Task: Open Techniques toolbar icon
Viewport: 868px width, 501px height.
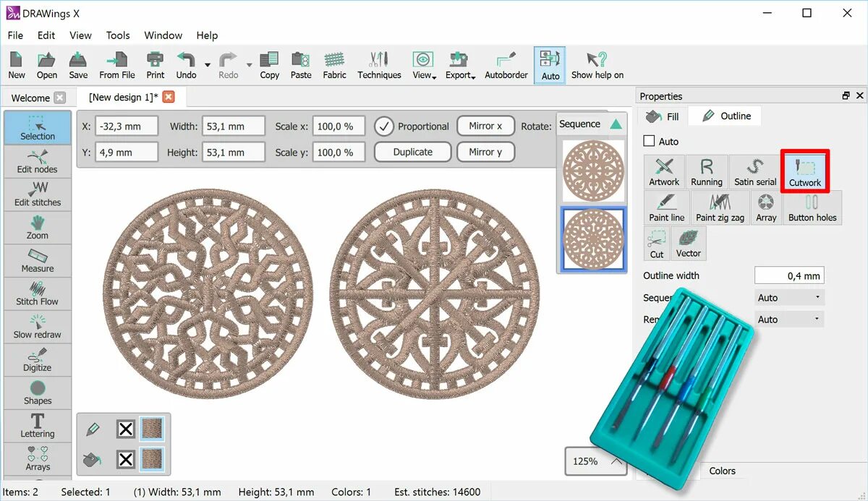Action: (x=379, y=66)
